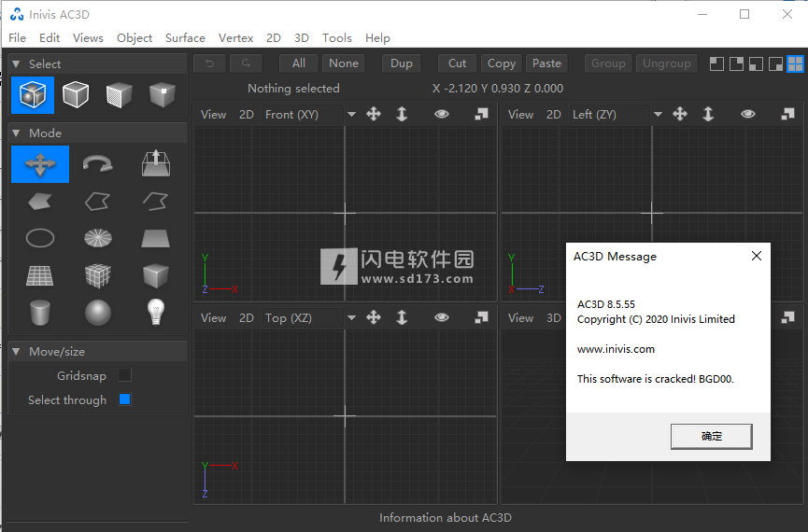Click the None deselect button
Viewport: 808px width, 532px height.
coord(344,63)
